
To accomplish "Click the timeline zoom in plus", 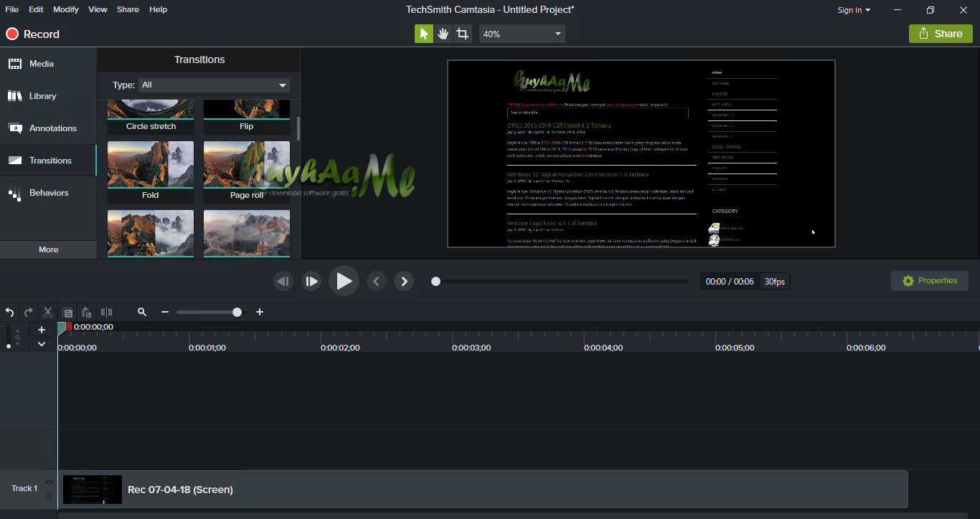I will pyautogui.click(x=260, y=312).
